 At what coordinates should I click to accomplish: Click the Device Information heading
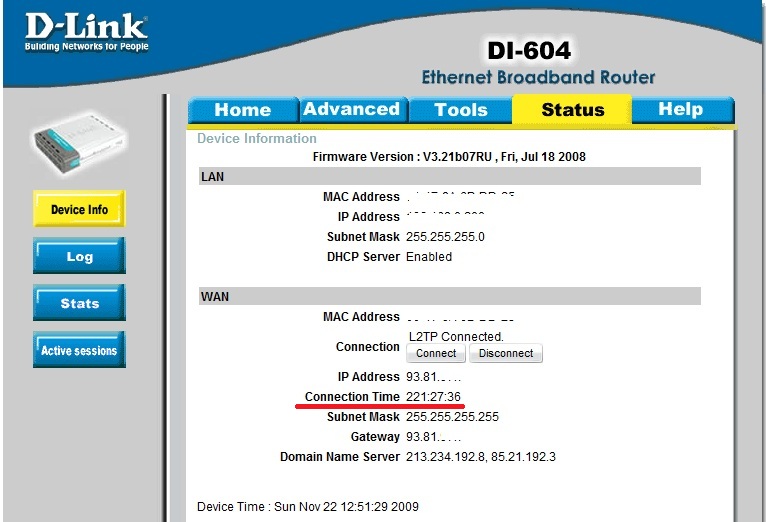pos(256,139)
